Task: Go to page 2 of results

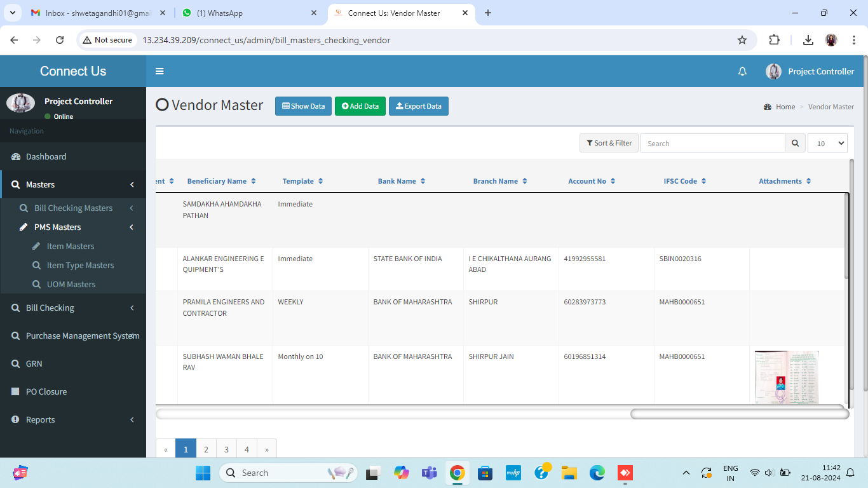Action: click(x=206, y=449)
